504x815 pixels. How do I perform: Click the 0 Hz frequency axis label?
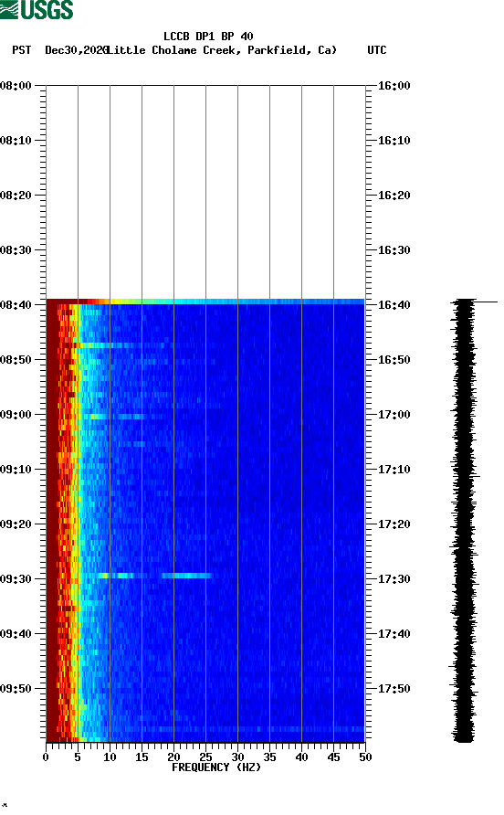(46, 757)
